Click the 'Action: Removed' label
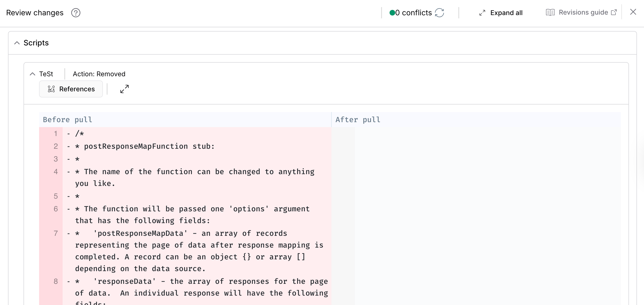Image resolution: width=644 pixels, height=305 pixels. coord(99,74)
